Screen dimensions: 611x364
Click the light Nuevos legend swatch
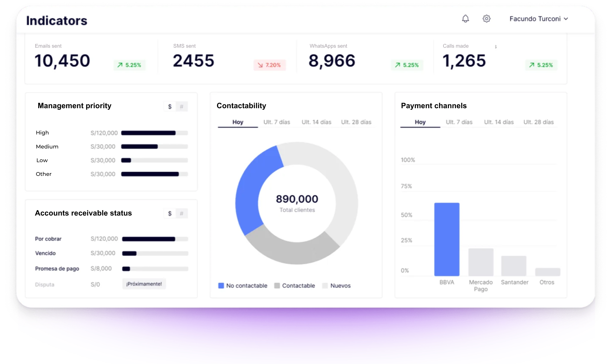pos(325,286)
